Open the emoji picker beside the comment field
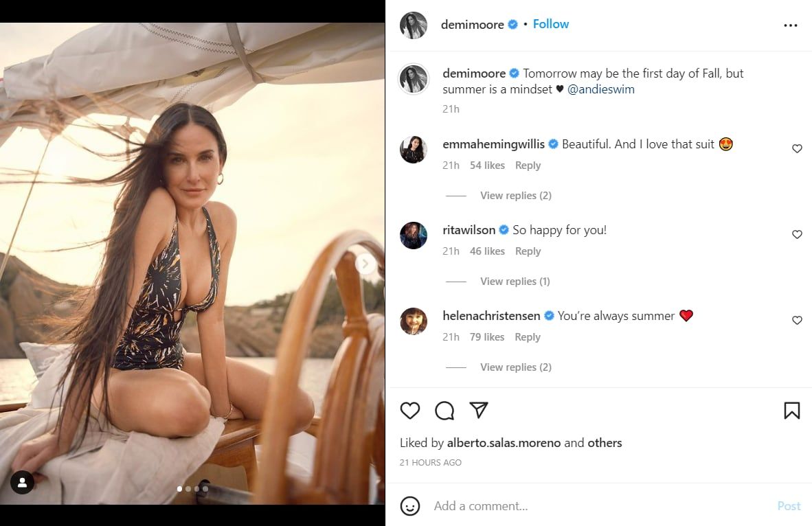Viewport: 812px width, 526px height. point(411,505)
